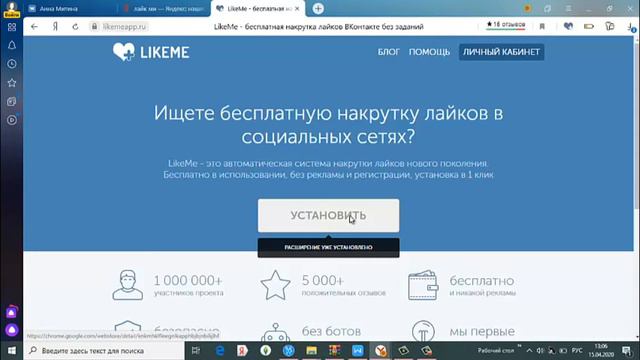This screenshot has height=360, width=640.
Task: Open the downloads arrow icon
Action: click(631, 27)
